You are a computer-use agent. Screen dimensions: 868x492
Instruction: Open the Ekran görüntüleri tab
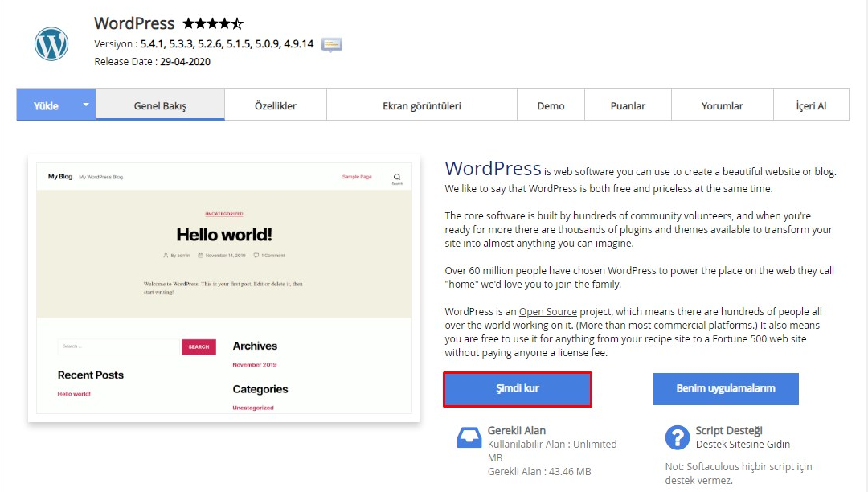421,105
